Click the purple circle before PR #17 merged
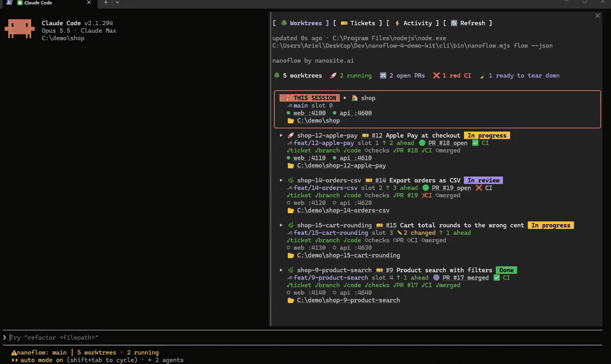The image size is (611, 364). point(436,278)
